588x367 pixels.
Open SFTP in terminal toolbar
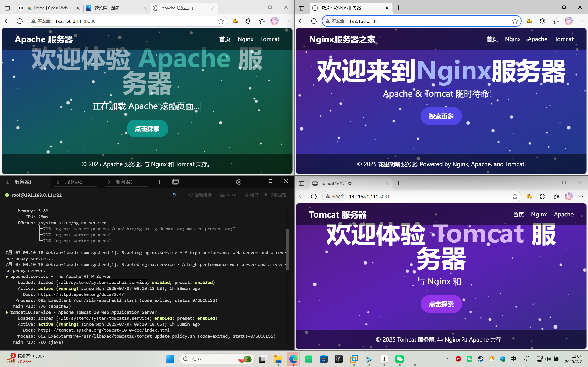[x=228, y=195]
